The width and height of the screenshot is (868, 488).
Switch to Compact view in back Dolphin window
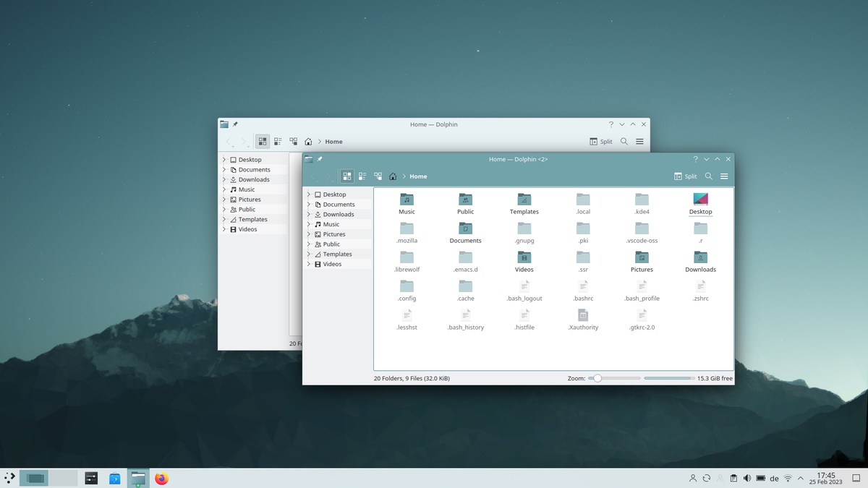tap(278, 142)
